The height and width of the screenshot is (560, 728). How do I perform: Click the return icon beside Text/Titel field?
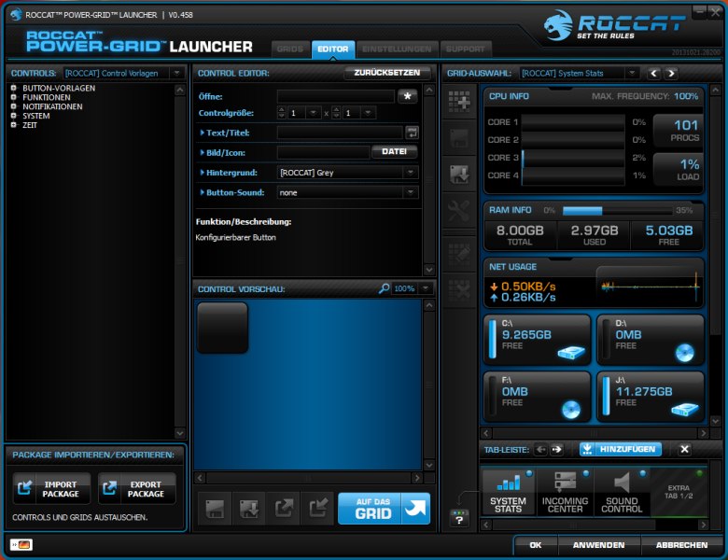click(x=412, y=133)
